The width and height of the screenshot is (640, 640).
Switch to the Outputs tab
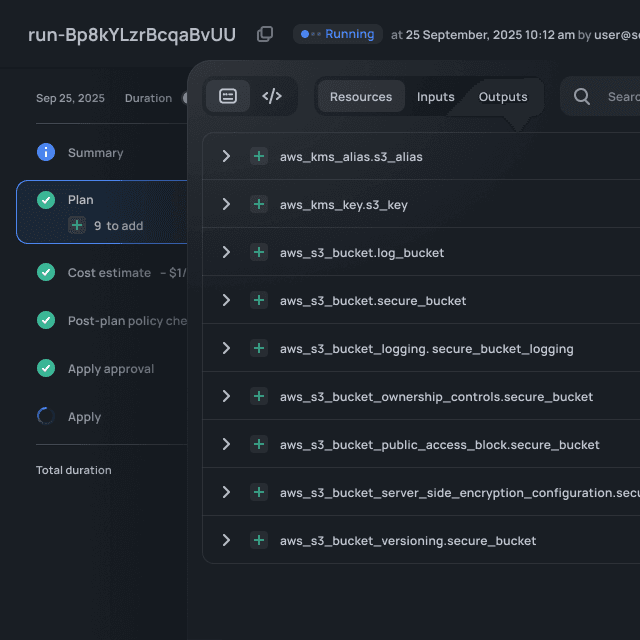503,97
